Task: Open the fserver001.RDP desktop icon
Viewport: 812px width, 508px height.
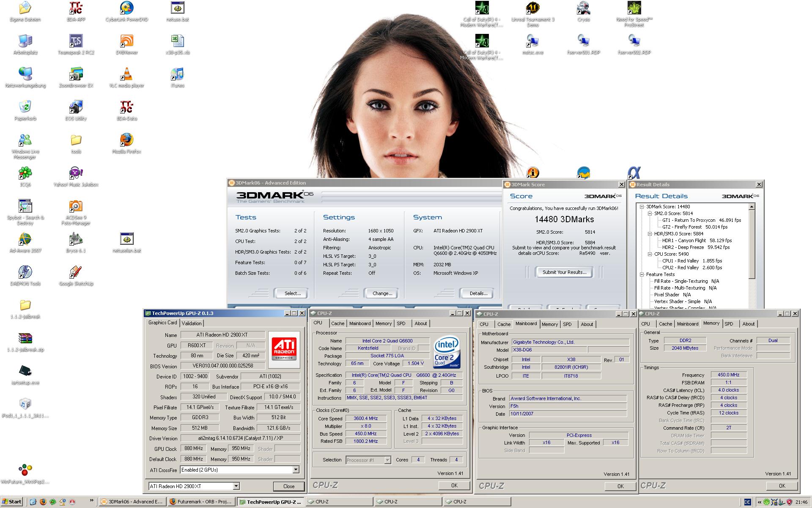Action: pyautogui.click(x=584, y=44)
